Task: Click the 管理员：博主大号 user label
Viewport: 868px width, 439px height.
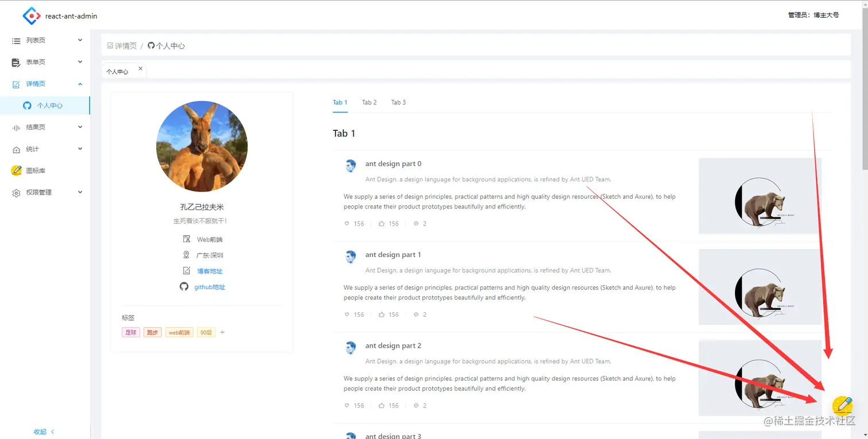Action: click(813, 15)
